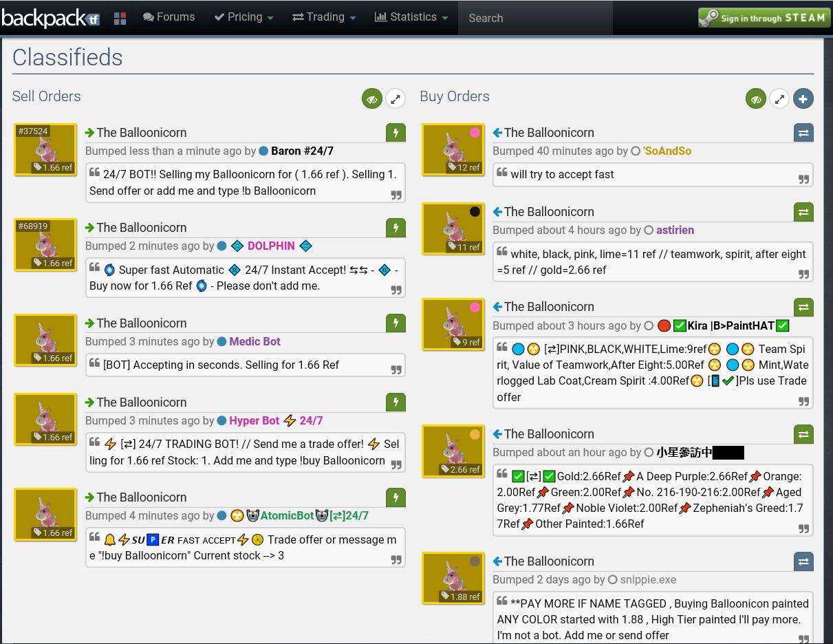Image resolution: width=833 pixels, height=644 pixels.
Task: Click pink paint swatch on 'SoAndSo's item
Action: coord(475,133)
